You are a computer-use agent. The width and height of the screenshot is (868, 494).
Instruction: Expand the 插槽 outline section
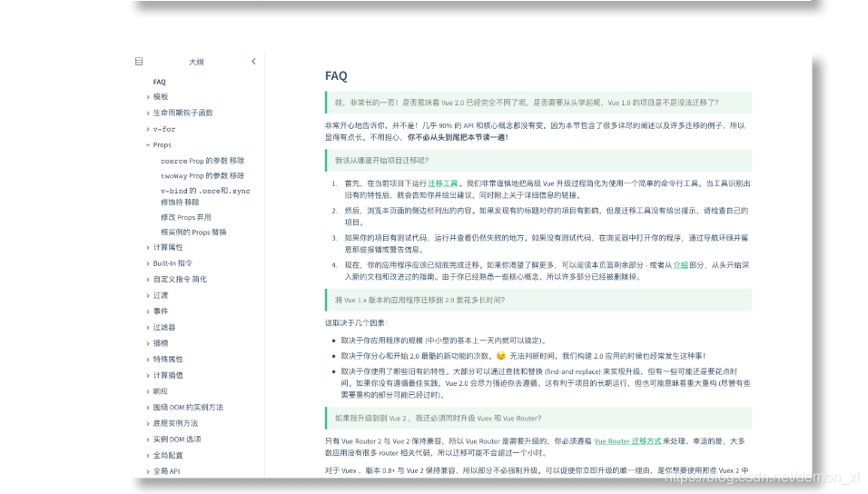click(148, 344)
